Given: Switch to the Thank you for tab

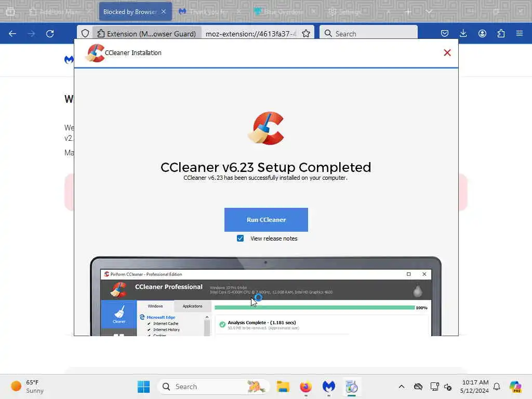Looking at the screenshot, I should [208, 12].
